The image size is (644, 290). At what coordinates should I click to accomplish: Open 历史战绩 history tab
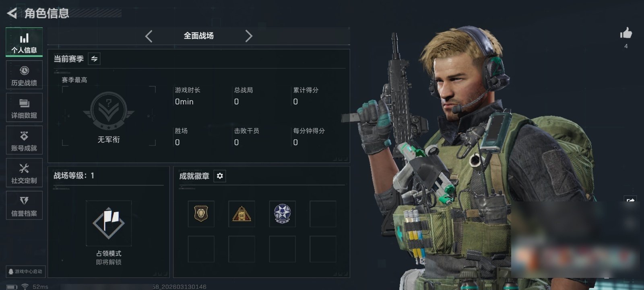tap(24, 75)
